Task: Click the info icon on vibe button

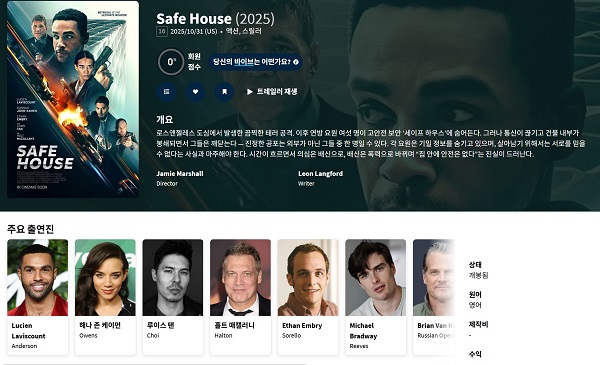Action: (x=296, y=62)
